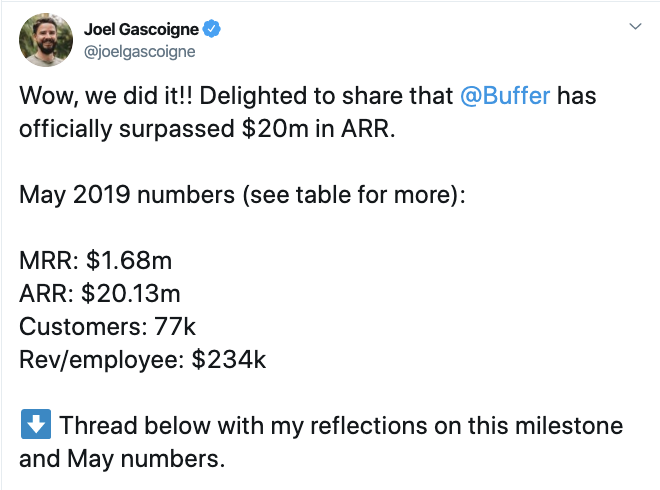
Task: Click the blue verified badge
Action: (x=212, y=29)
